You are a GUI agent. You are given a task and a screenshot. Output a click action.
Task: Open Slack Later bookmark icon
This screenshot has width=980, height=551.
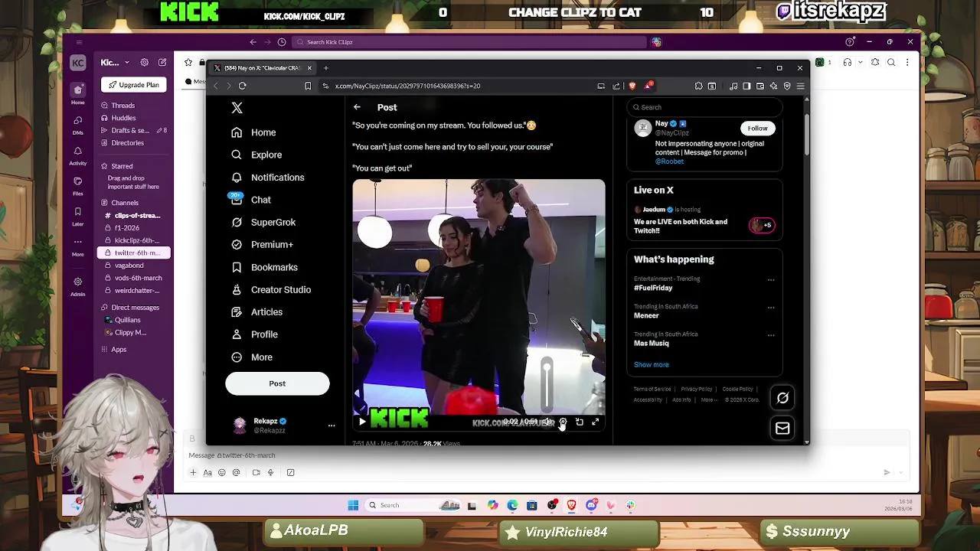point(78,216)
